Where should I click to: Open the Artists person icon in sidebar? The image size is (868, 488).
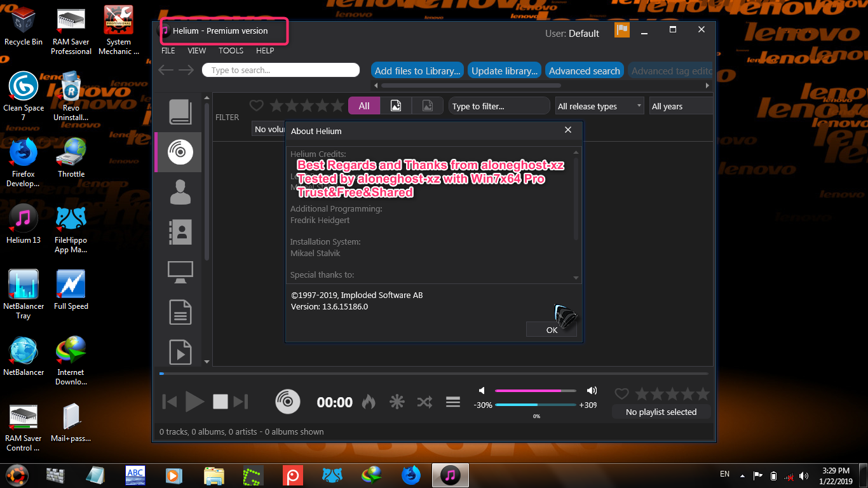point(180,191)
